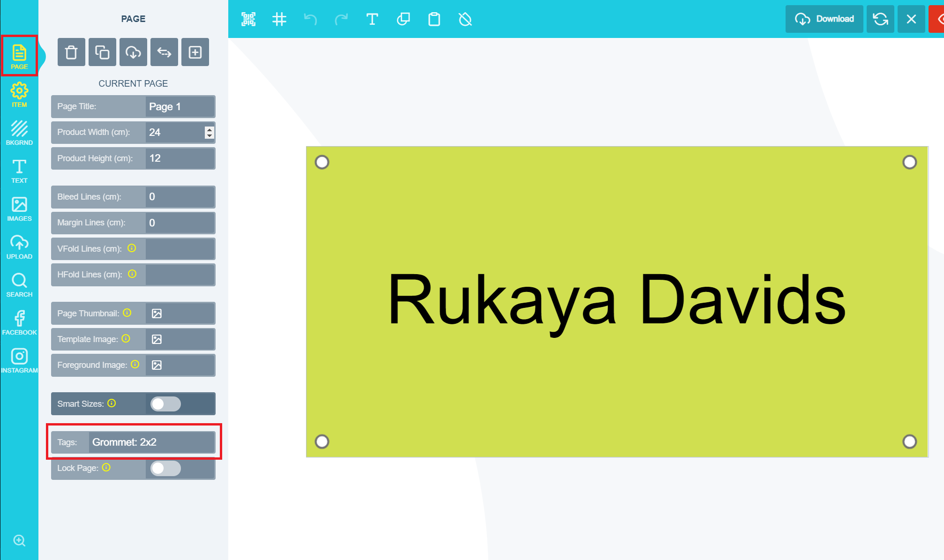The width and height of the screenshot is (944, 560).
Task: Click the Page Title input field
Action: (x=180, y=107)
